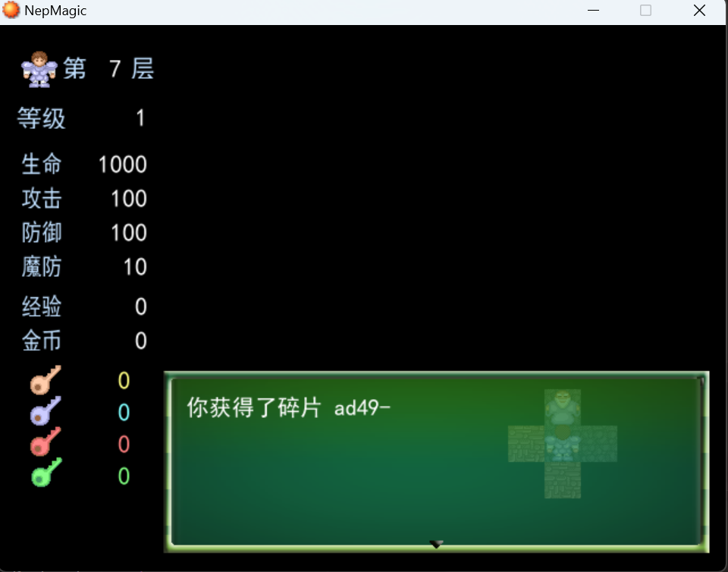Click the green key count 0
This screenshot has width=728, height=572.
click(x=124, y=476)
